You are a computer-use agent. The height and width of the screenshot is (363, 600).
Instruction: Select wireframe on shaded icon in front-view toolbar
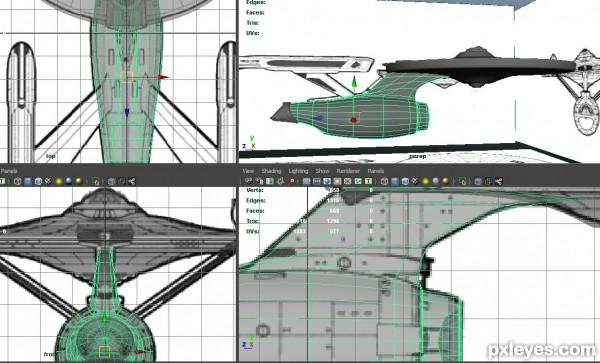(x=38, y=181)
